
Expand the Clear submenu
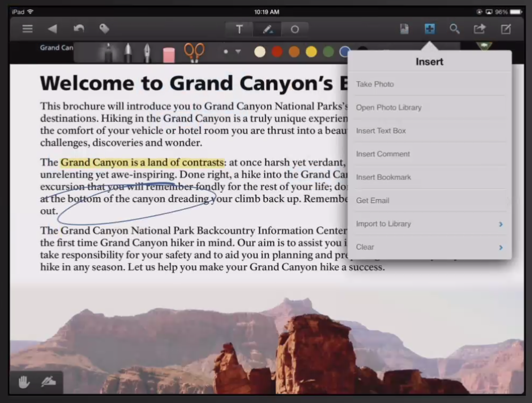[x=430, y=247]
